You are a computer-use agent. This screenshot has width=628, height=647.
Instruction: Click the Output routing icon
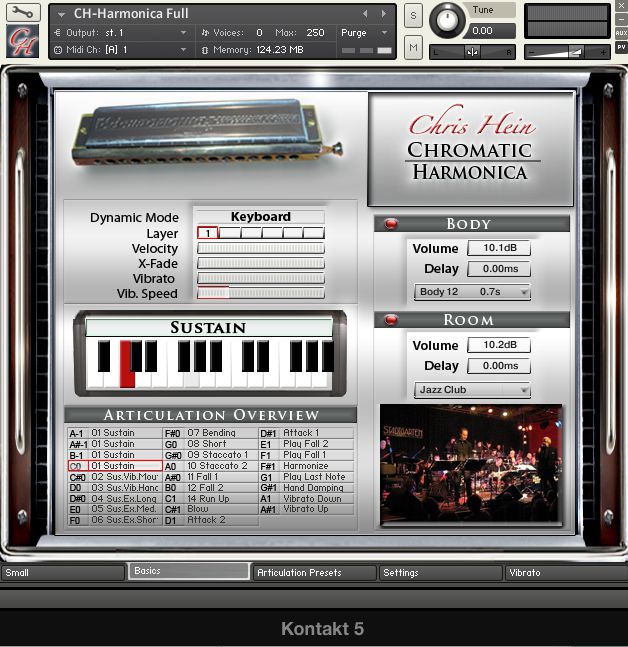tap(57, 33)
